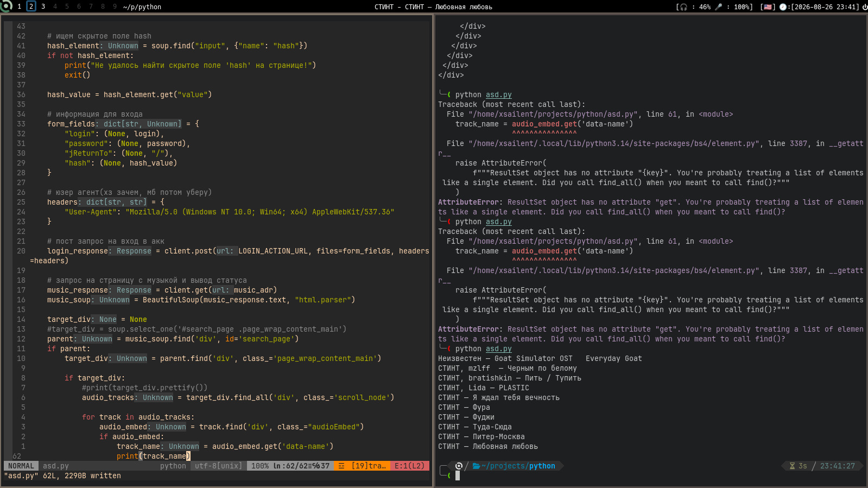Place cursor on the print(track_name) line

click(x=154, y=456)
